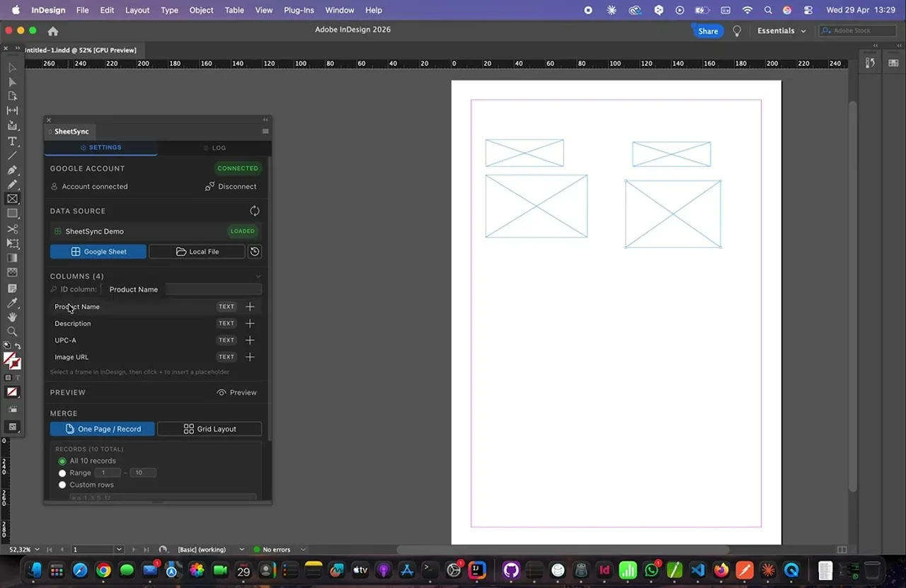Select the Free Transform tool
Image resolution: width=906 pixels, height=588 pixels.
pyautogui.click(x=12, y=243)
